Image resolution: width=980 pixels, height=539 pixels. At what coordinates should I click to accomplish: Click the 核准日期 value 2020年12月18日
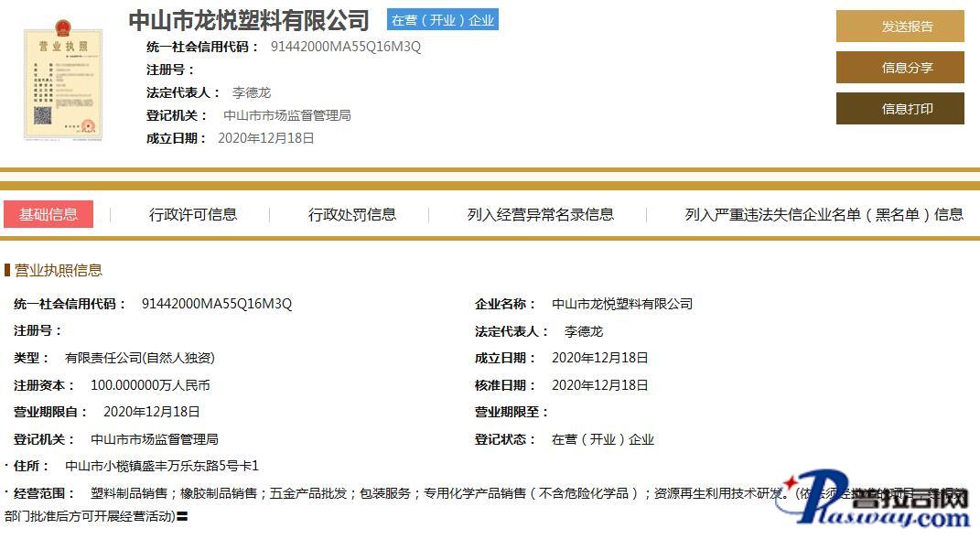point(599,385)
